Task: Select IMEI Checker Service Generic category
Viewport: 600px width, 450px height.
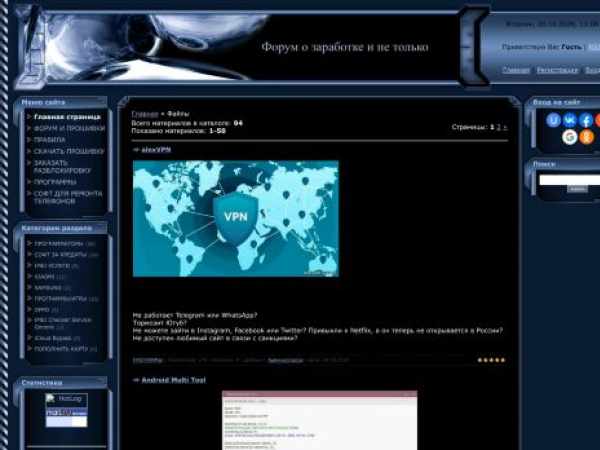Action: tap(63, 323)
